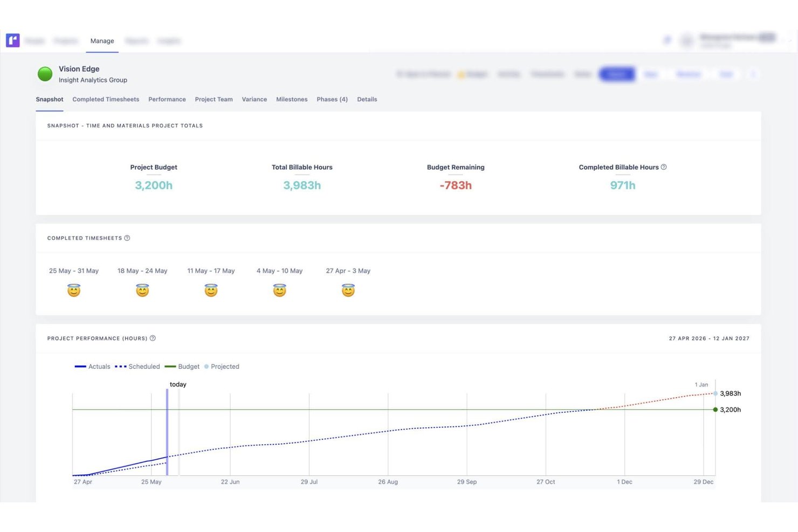Click the purple app logo icon
The height and width of the screenshot is (532, 798).
coord(13,40)
